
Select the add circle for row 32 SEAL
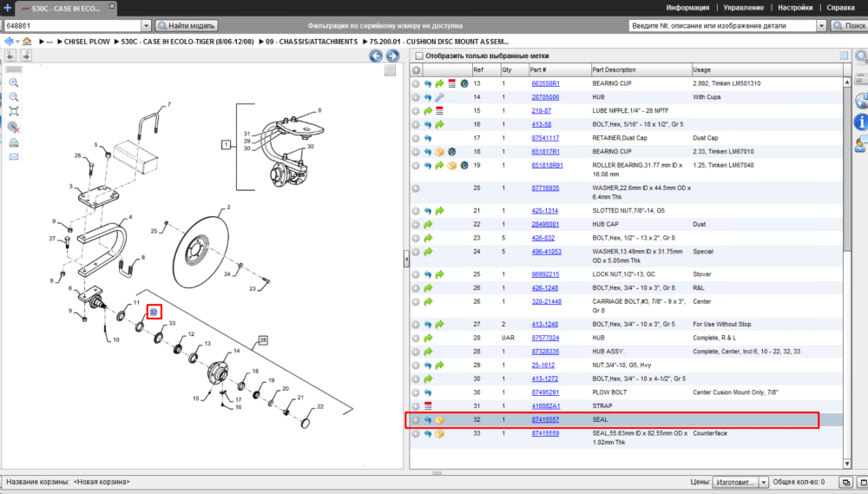click(x=416, y=420)
